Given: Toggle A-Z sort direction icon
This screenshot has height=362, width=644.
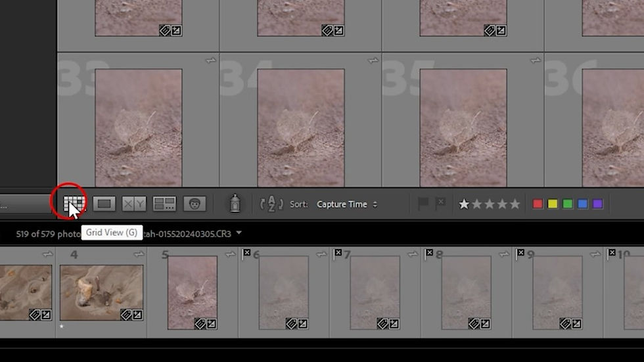Looking at the screenshot, I should (271, 204).
